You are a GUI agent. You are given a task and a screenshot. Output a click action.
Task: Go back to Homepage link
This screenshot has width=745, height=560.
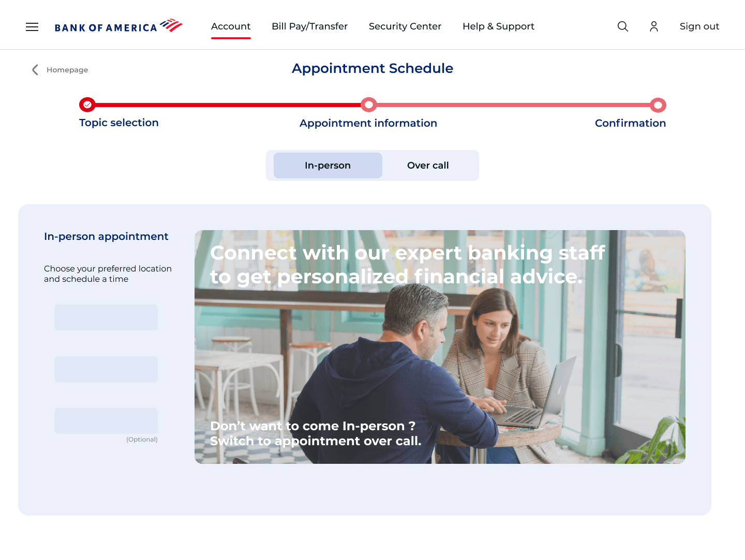[67, 70]
